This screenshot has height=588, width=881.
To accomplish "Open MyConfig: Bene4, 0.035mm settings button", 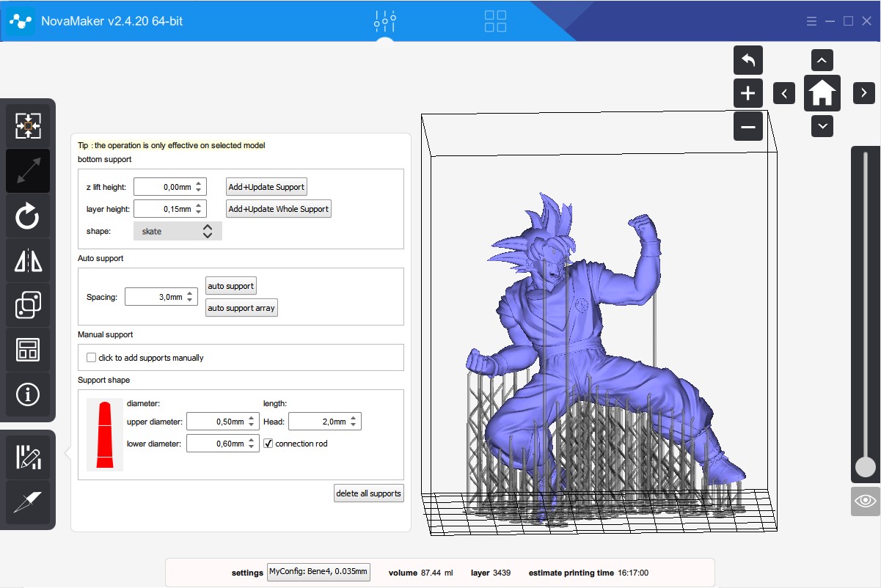I will pos(318,572).
